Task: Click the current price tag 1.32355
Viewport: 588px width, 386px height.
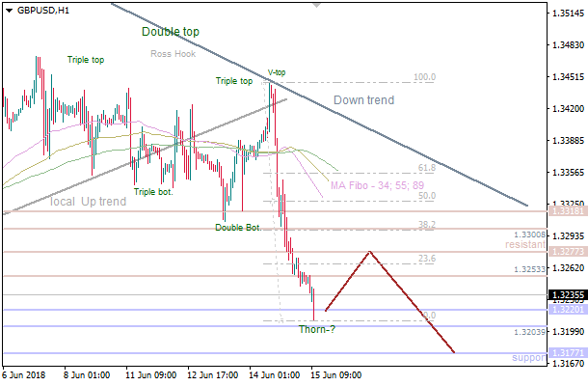Action: (x=564, y=295)
